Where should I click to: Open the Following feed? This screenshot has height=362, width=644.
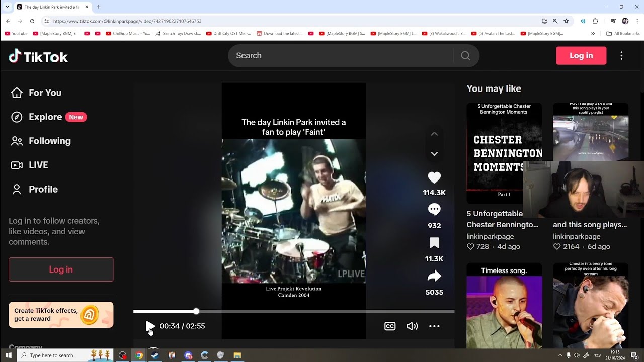pos(41,141)
